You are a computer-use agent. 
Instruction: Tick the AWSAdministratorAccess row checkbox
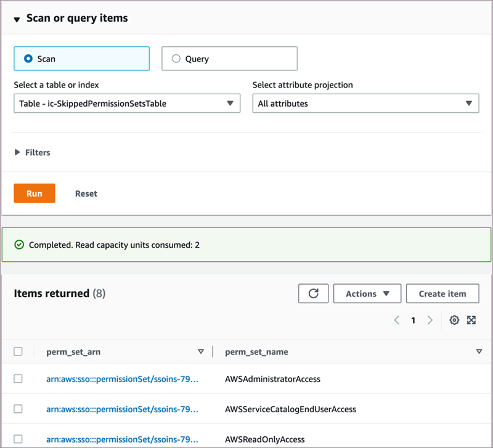click(x=18, y=379)
